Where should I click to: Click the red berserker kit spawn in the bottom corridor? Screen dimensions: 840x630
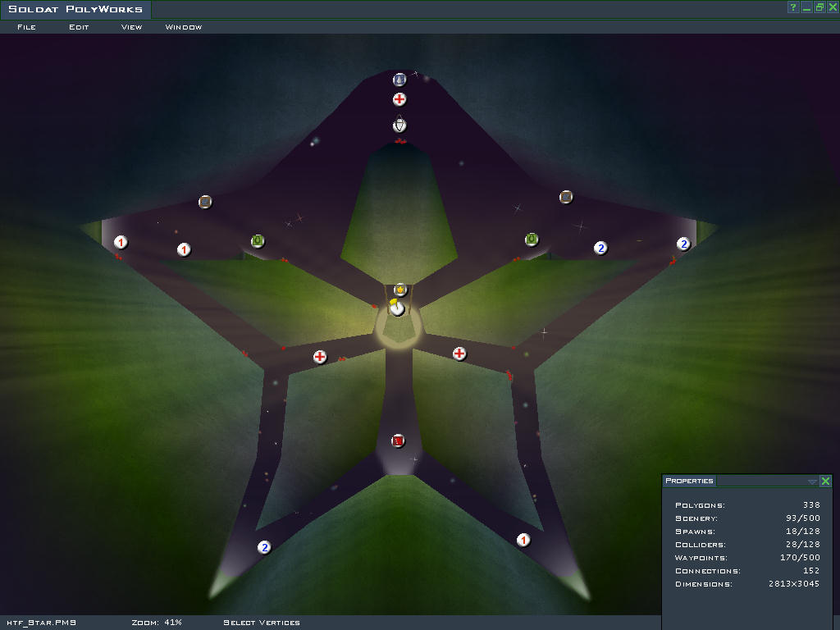pos(398,441)
